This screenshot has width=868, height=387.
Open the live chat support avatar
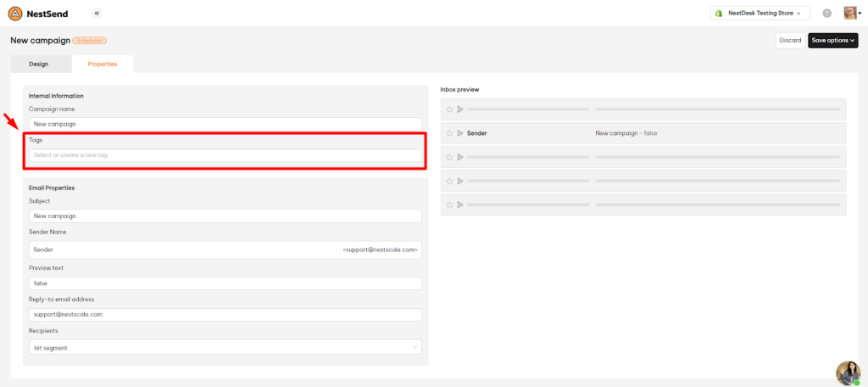[x=848, y=373]
